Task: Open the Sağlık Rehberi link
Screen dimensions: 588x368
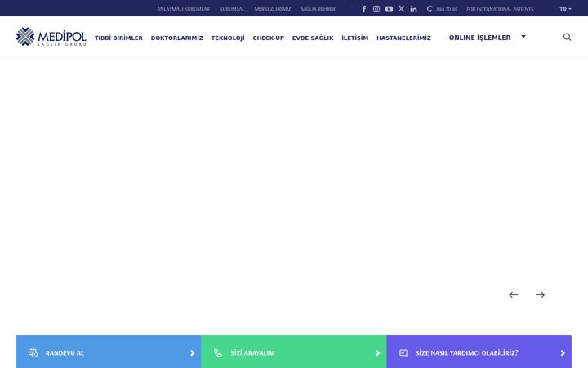Action: [318, 9]
